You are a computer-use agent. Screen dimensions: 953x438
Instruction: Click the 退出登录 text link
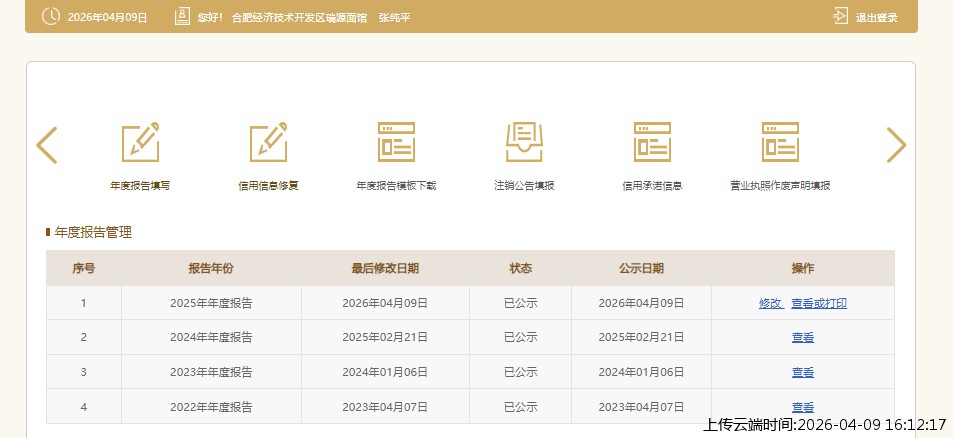click(877, 18)
